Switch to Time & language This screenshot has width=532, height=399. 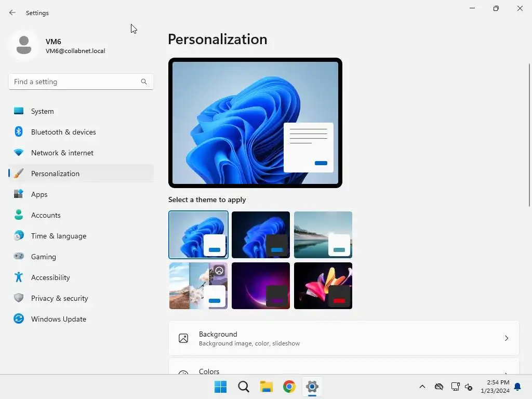pos(81,235)
